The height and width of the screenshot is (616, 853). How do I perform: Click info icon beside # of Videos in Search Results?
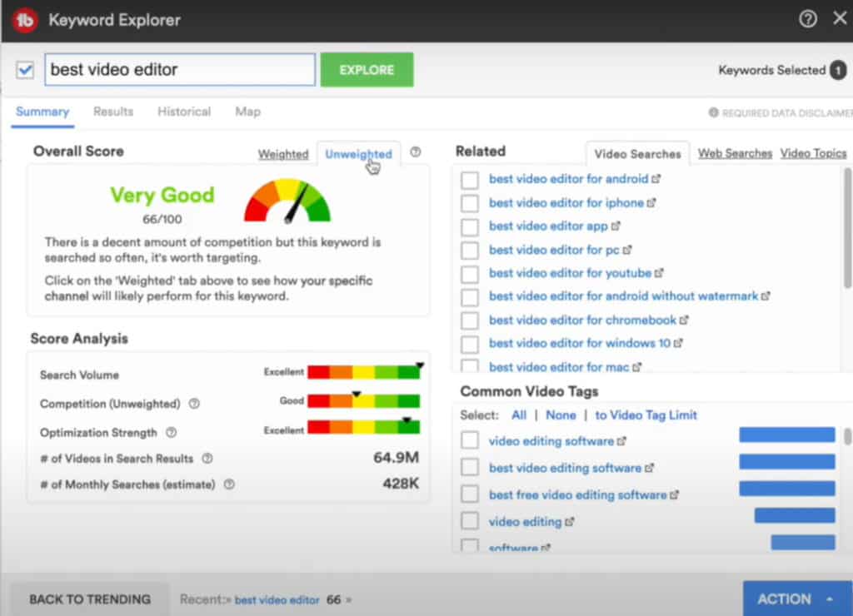click(x=207, y=459)
